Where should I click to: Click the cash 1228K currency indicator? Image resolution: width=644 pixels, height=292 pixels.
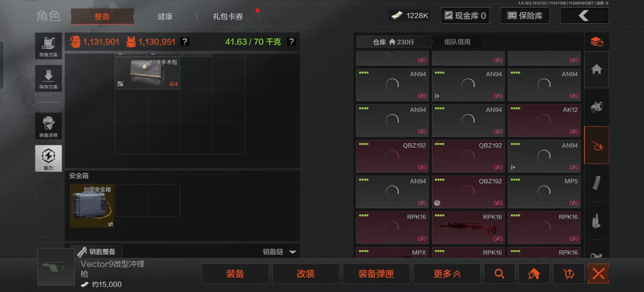(410, 15)
